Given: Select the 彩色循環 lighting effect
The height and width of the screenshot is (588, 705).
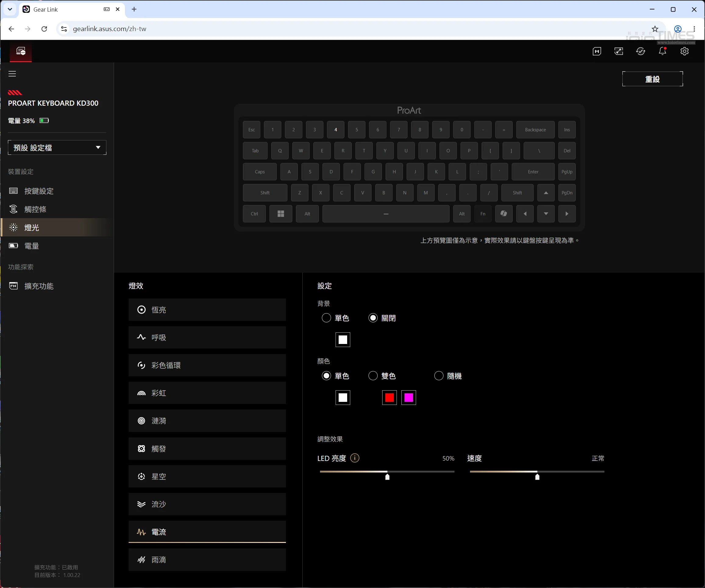Looking at the screenshot, I should click(x=207, y=365).
